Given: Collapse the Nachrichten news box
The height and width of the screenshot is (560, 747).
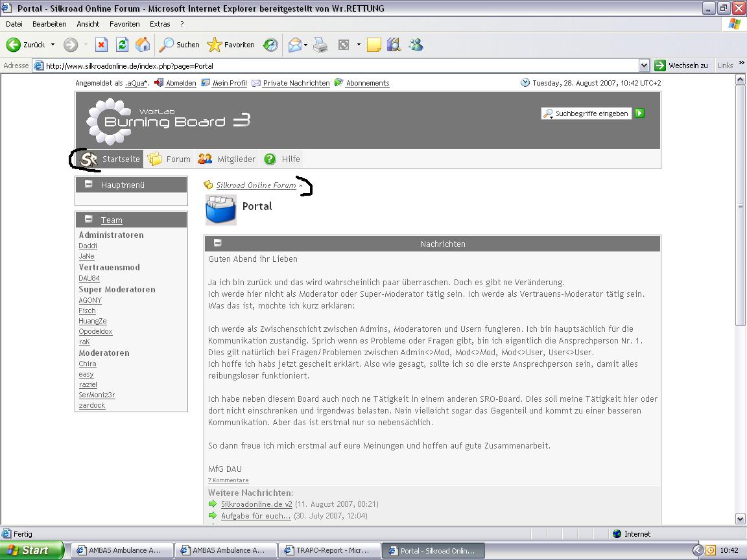Looking at the screenshot, I should (218, 243).
